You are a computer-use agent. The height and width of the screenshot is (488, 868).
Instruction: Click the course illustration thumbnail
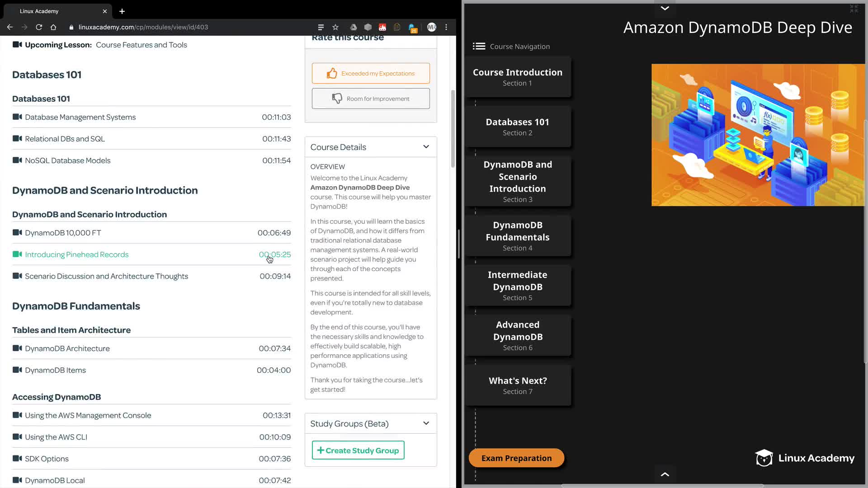[758, 135]
